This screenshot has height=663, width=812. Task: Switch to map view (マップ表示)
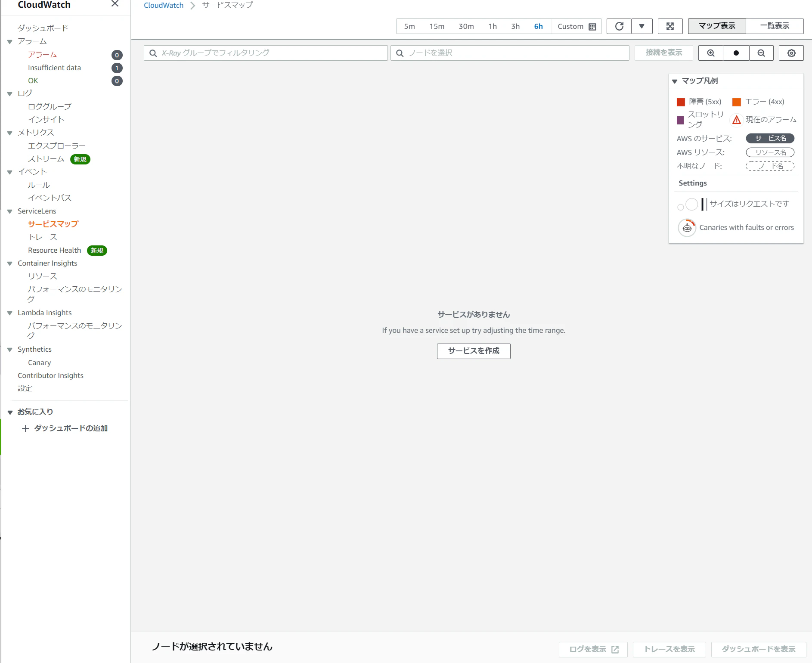click(x=717, y=26)
